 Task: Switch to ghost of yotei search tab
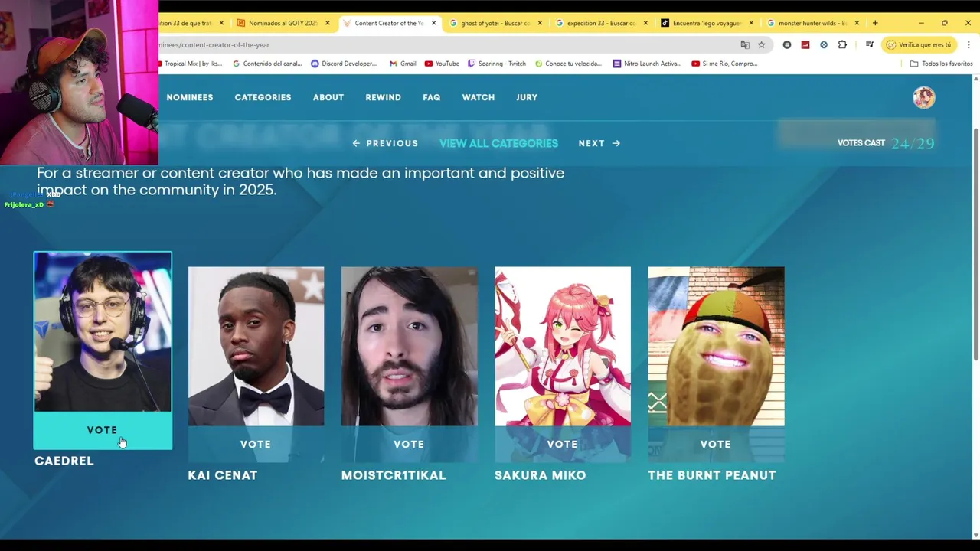tap(495, 23)
